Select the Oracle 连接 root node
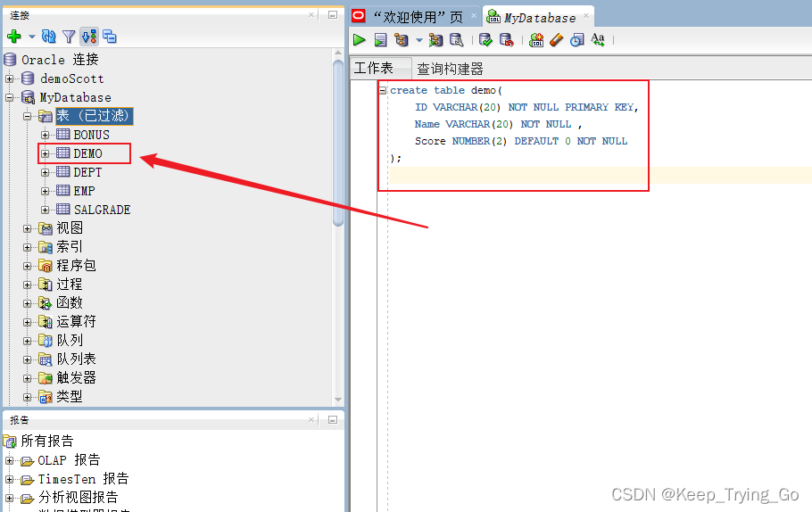812x512 pixels. (x=60, y=60)
